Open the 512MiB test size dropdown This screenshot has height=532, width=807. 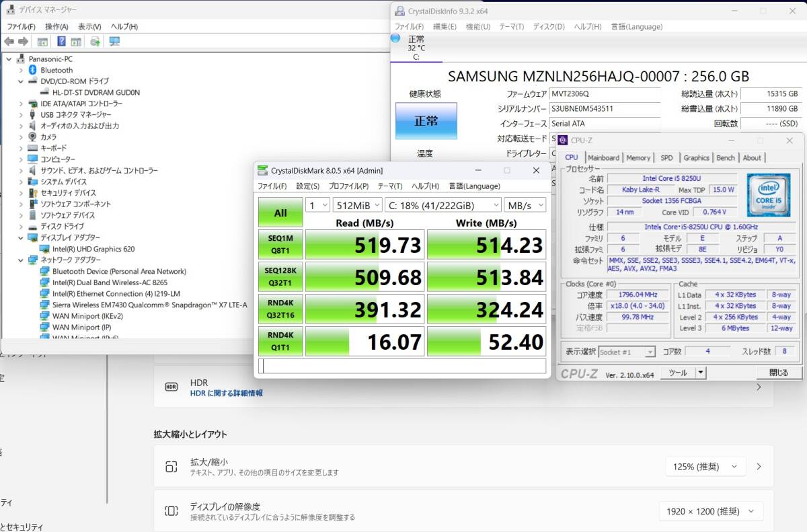click(x=357, y=205)
